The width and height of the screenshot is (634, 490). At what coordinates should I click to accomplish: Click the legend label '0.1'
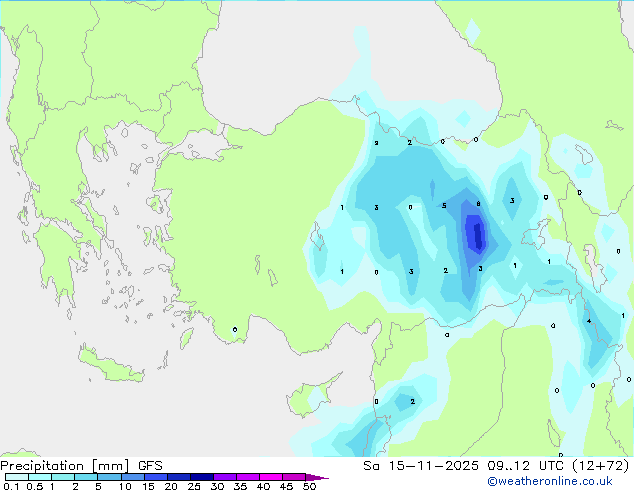coord(11,486)
